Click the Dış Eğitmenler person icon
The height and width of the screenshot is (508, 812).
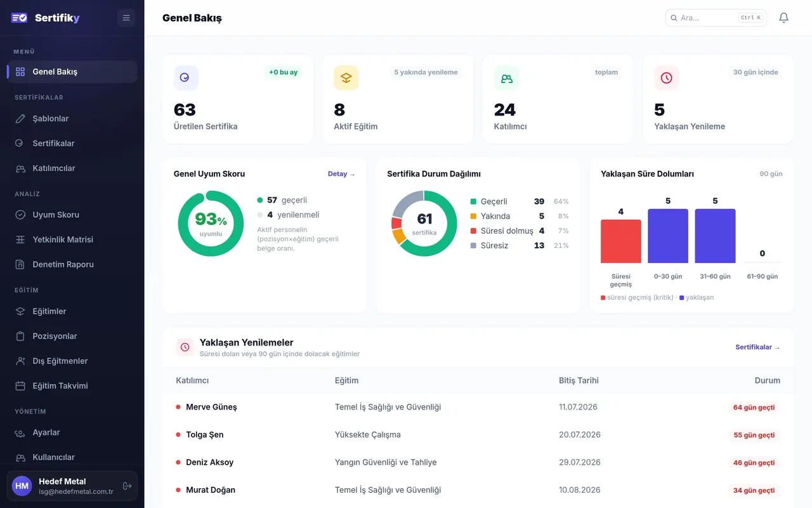click(x=20, y=361)
